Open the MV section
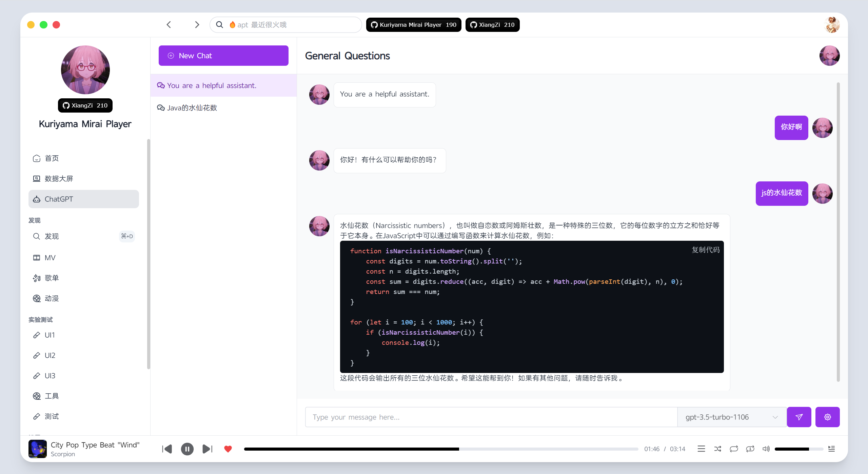This screenshot has width=868, height=474. coord(50,258)
